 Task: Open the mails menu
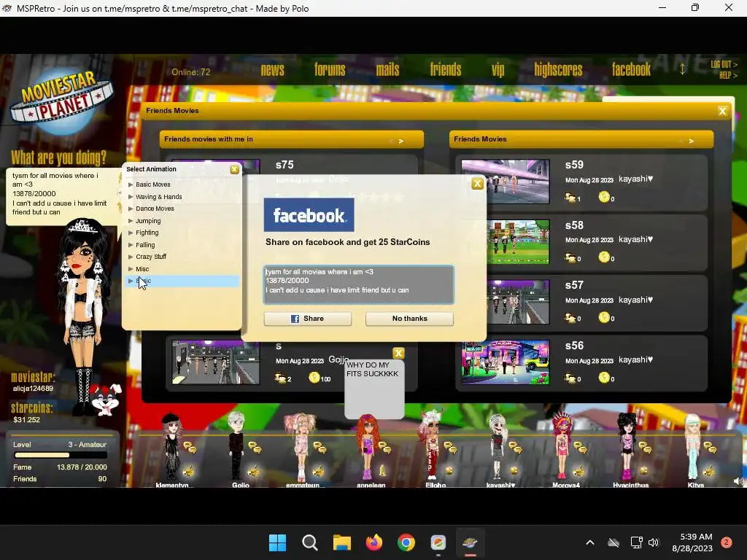388,70
